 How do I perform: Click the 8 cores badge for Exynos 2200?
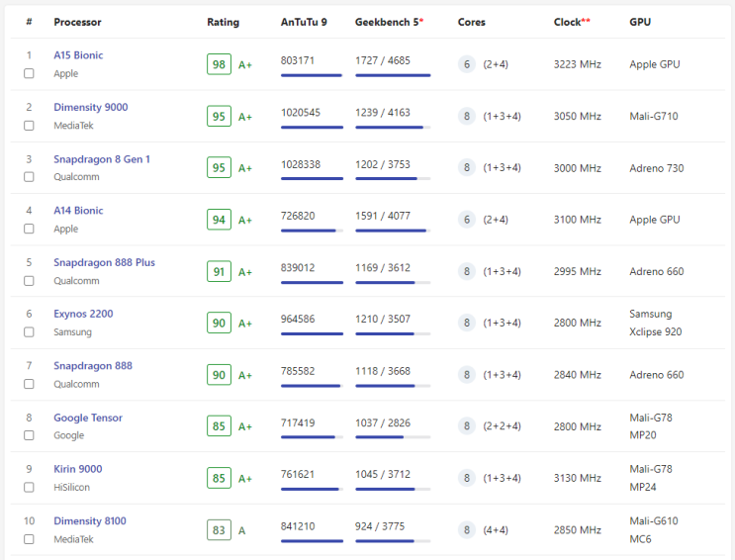point(467,323)
